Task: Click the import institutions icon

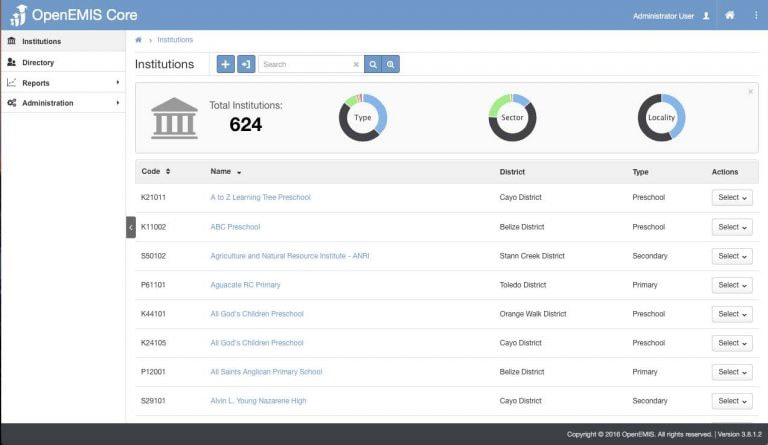Action: [x=246, y=64]
